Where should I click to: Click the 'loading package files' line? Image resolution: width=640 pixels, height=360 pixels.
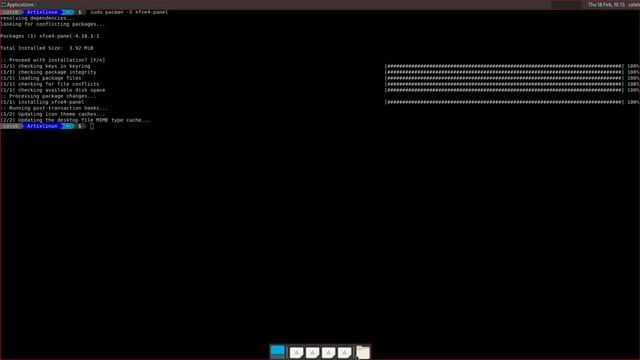click(41, 78)
